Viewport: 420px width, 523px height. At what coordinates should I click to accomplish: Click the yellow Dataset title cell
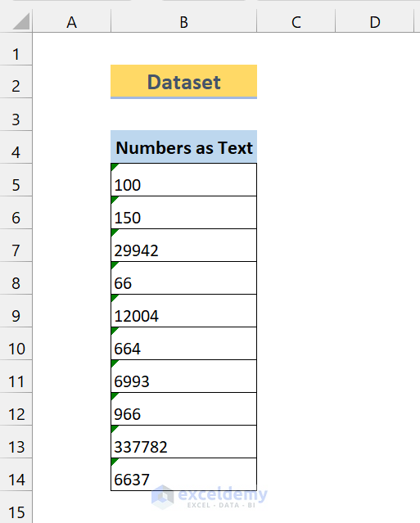(184, 82)
